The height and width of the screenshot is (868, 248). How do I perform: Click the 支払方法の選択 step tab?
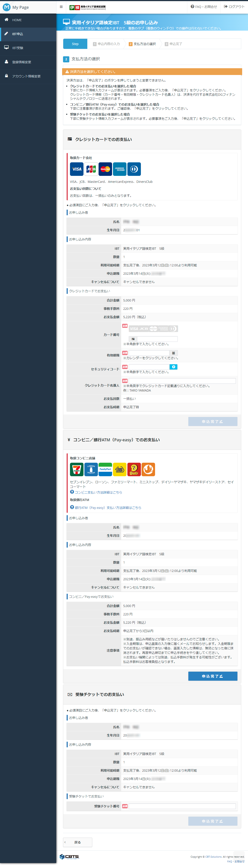point(142,44)
